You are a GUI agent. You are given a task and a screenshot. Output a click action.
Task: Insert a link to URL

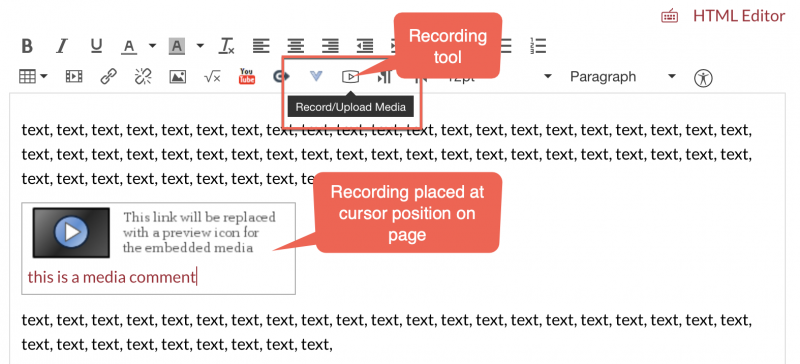coord(108,77)
